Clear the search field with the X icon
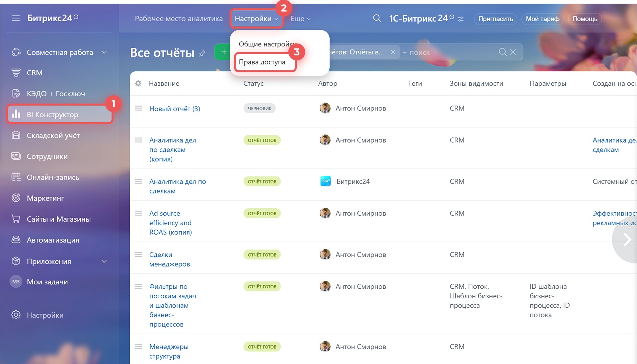 click(513, 52)
